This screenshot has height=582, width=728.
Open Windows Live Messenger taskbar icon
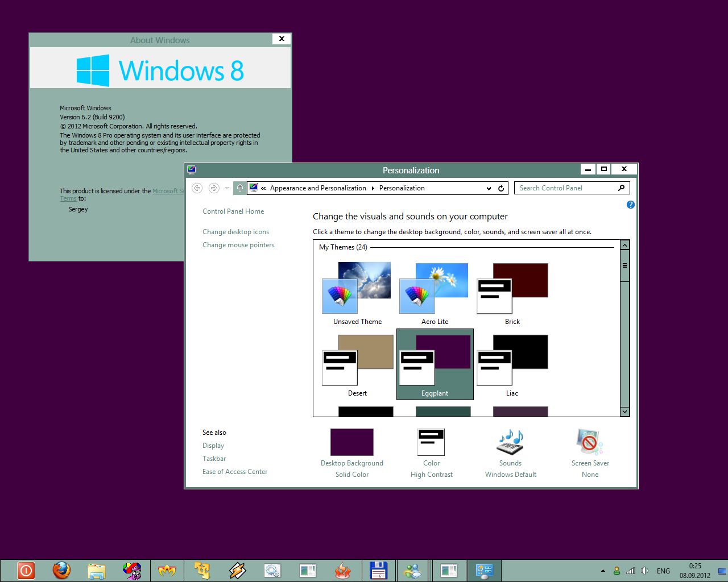pyautogui.click(x=413, y=570)
